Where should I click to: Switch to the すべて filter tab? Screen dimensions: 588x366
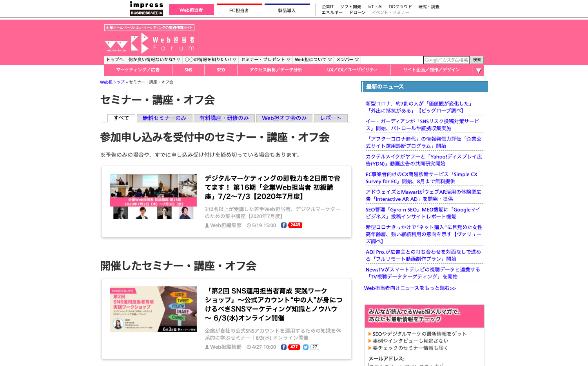click(x=122, y=118)
